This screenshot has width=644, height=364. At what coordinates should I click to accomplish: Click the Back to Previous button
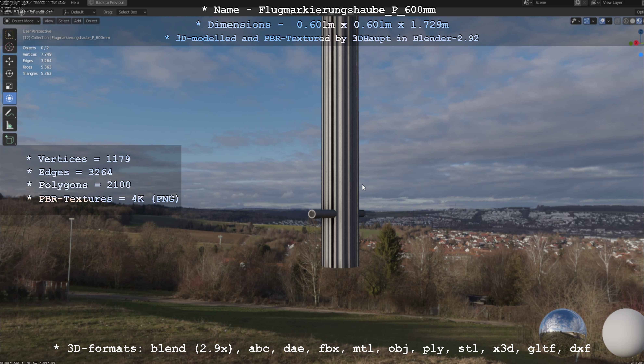coord(107,2)
